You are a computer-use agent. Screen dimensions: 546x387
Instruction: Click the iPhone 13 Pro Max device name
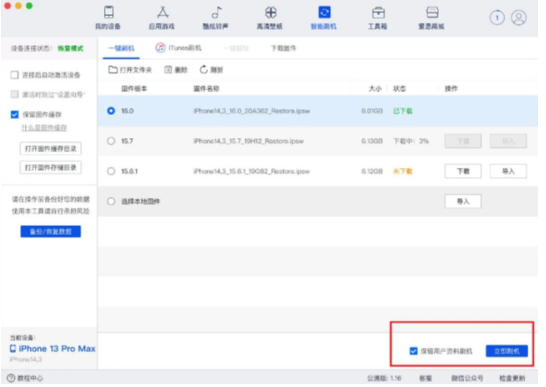point(57,350)
